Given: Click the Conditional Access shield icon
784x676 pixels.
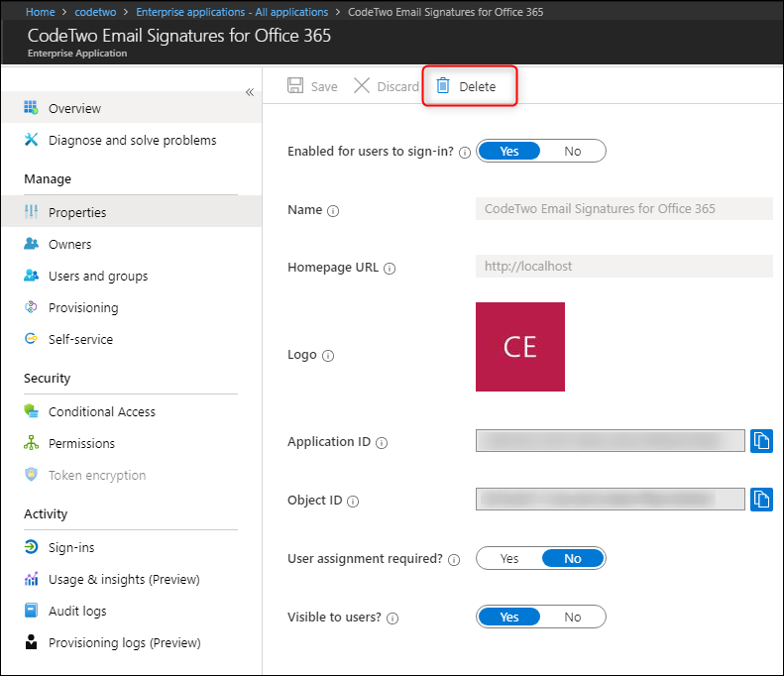Looking at the screenshot, I should coord(31,411).
